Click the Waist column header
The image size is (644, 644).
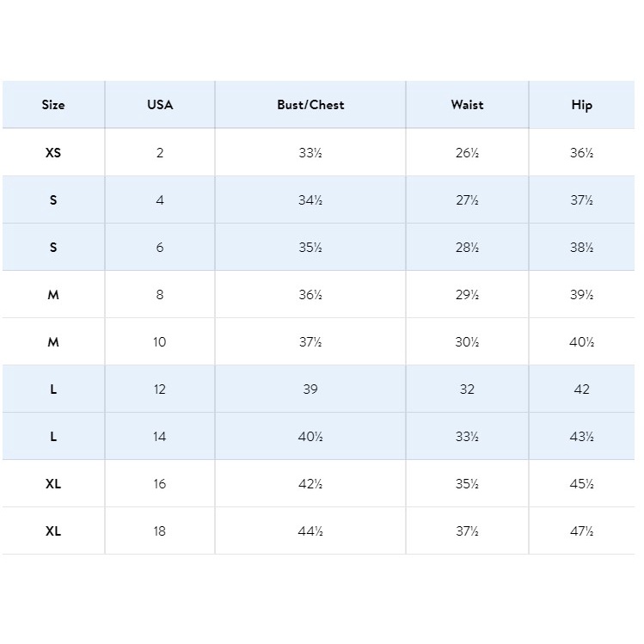[467, 105]
